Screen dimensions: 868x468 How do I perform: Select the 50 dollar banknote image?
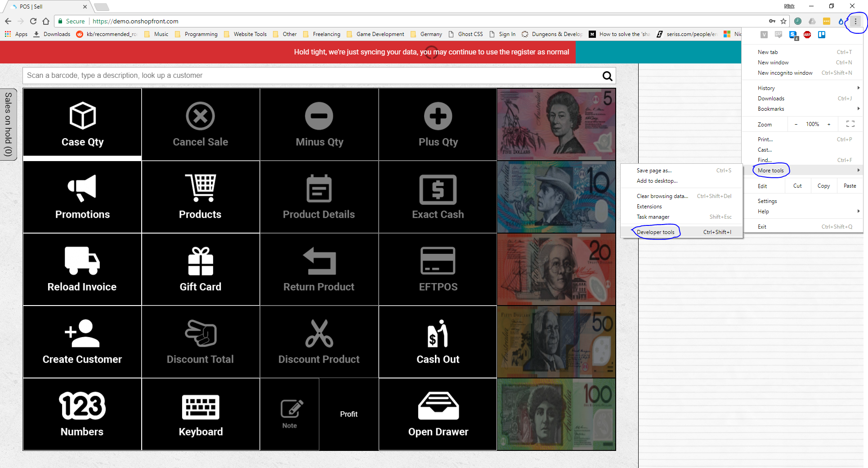point(556,342)
